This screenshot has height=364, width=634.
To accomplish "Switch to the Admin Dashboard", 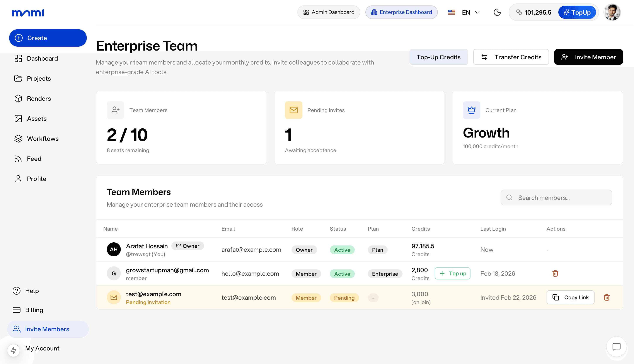I will coord(329,12).
